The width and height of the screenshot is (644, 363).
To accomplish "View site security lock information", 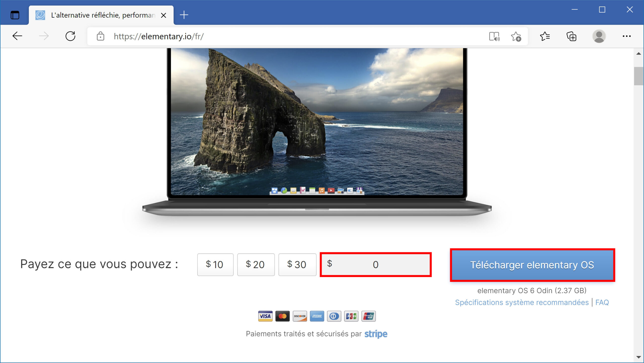I will coord(100,36).
